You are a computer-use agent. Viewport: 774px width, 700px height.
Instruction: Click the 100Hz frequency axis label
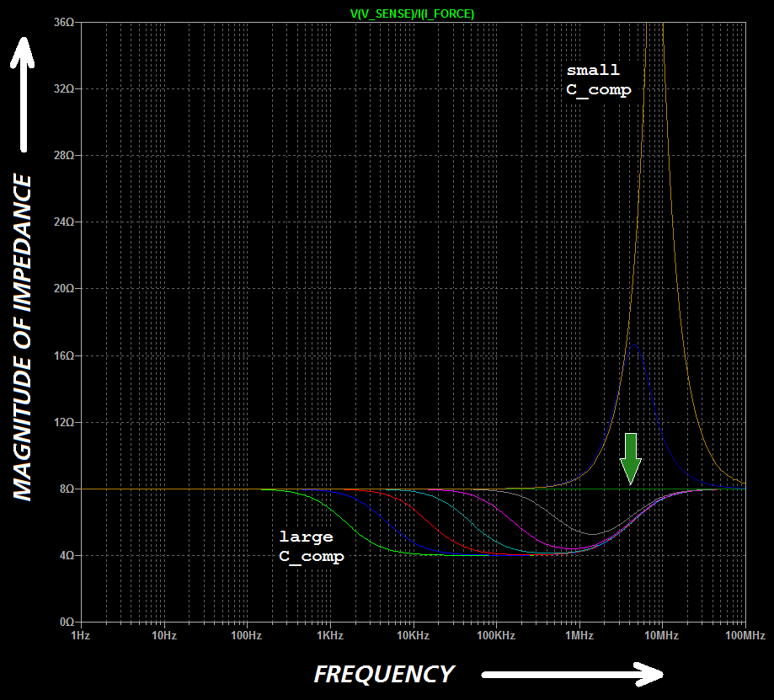(x=246, y=635)
